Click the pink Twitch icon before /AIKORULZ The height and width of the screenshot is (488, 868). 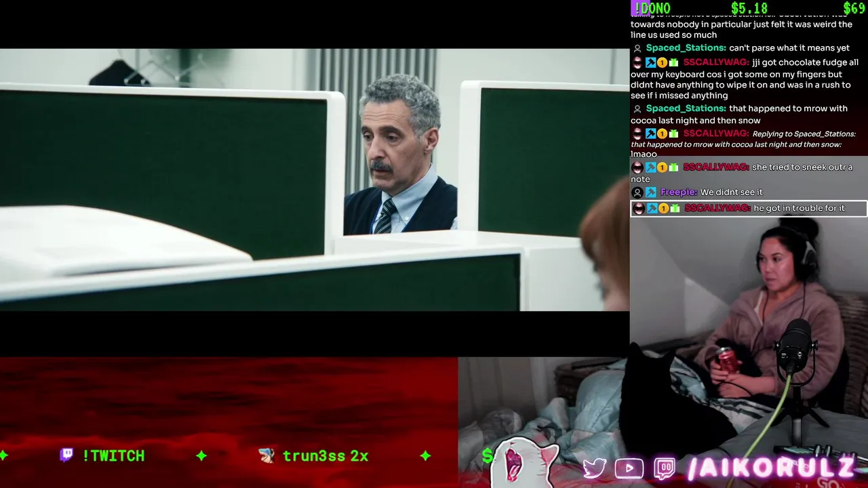click(665, 469)
